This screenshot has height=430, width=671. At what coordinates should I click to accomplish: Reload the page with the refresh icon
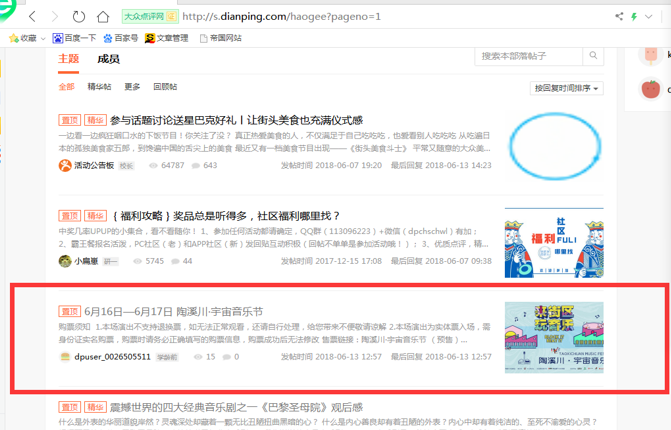point(79,17)
